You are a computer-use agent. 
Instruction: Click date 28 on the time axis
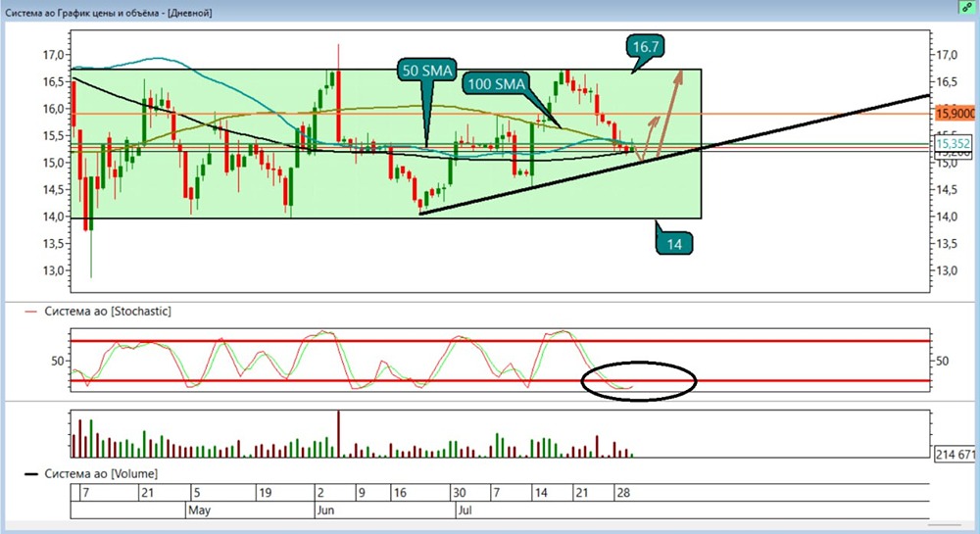tap(623, 493)
